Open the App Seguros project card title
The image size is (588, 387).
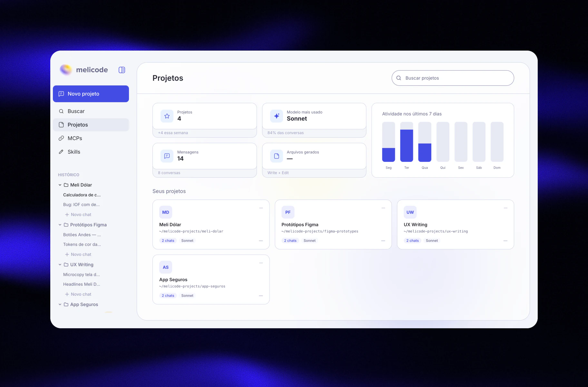tap(173, 280)
